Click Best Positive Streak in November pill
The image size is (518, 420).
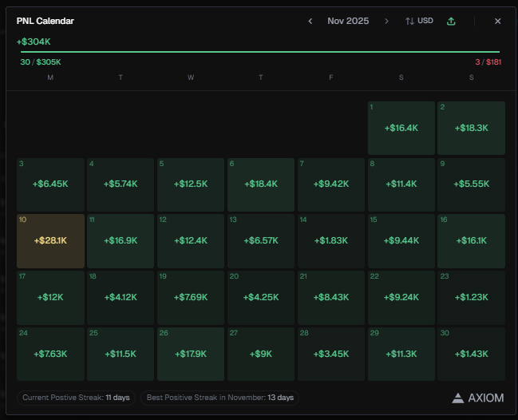[x=219, y=398]
